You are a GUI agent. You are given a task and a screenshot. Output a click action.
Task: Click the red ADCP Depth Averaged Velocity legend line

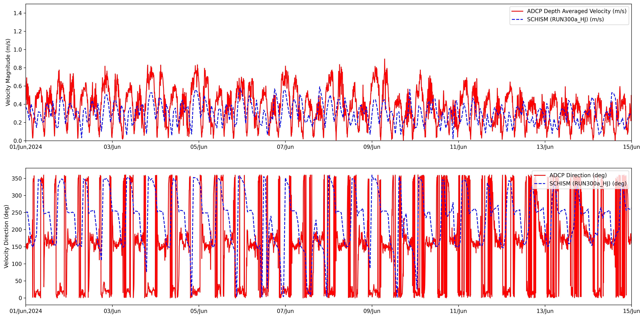tap(517, 11)
